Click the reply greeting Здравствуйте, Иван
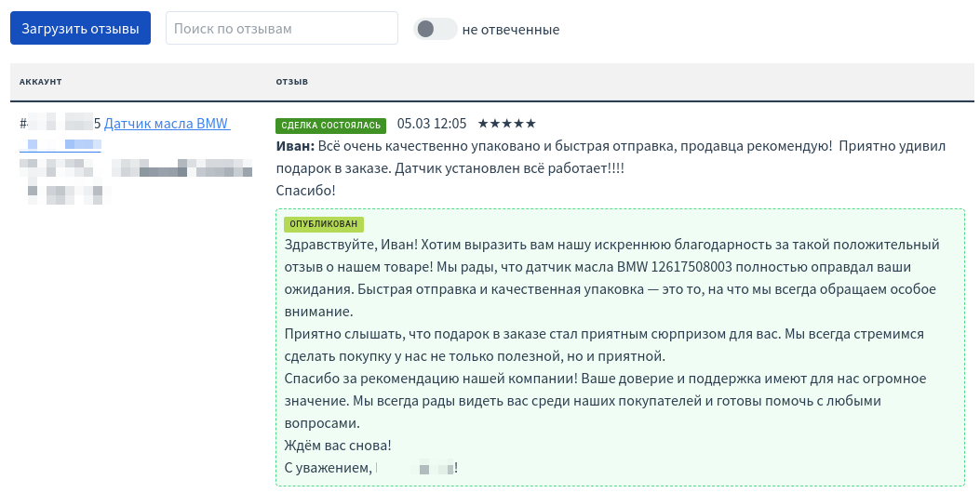 pos(344,245)
